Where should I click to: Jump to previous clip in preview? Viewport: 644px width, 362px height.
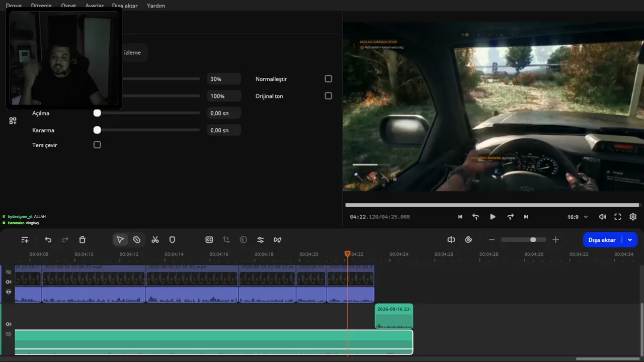(x=460, y=217)
